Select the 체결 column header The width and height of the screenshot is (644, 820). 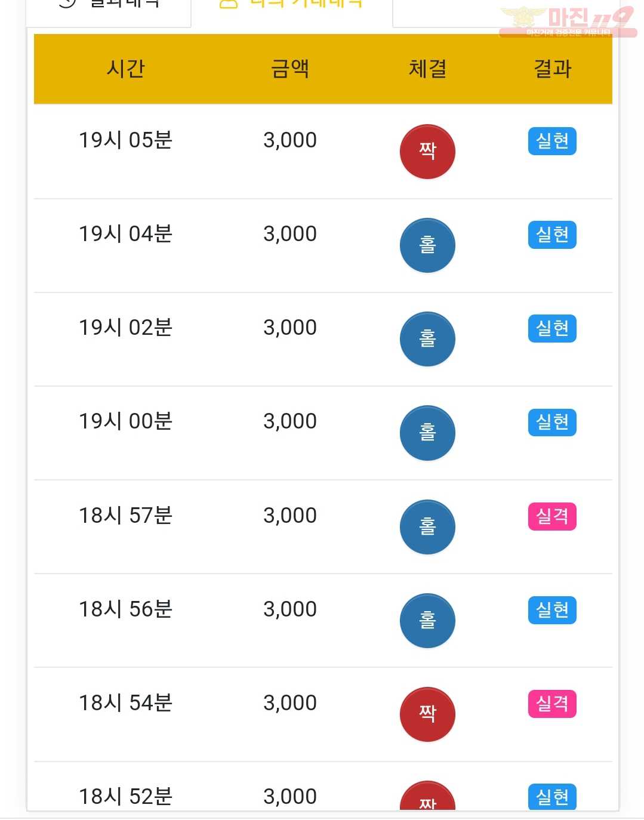click(427, 69)
